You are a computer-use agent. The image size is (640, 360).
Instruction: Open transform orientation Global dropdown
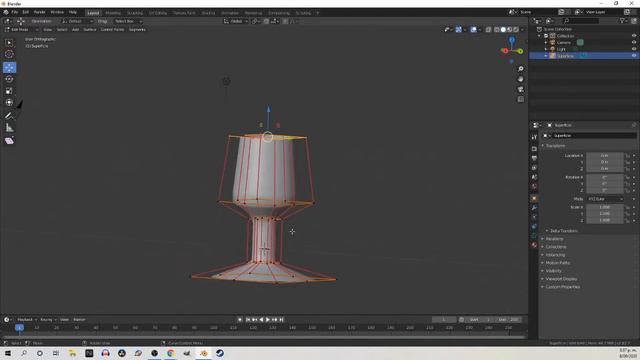236,21
